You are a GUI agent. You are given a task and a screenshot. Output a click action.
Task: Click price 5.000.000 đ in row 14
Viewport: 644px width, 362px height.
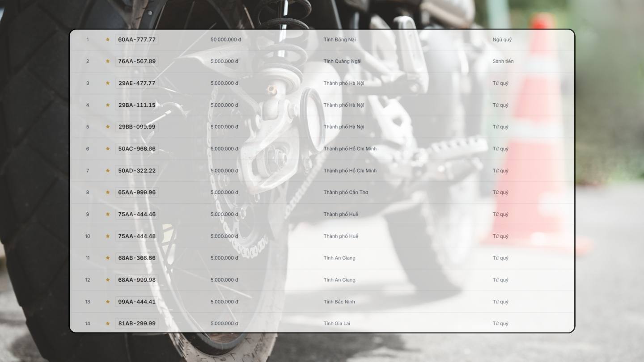[x=225, y=324]
